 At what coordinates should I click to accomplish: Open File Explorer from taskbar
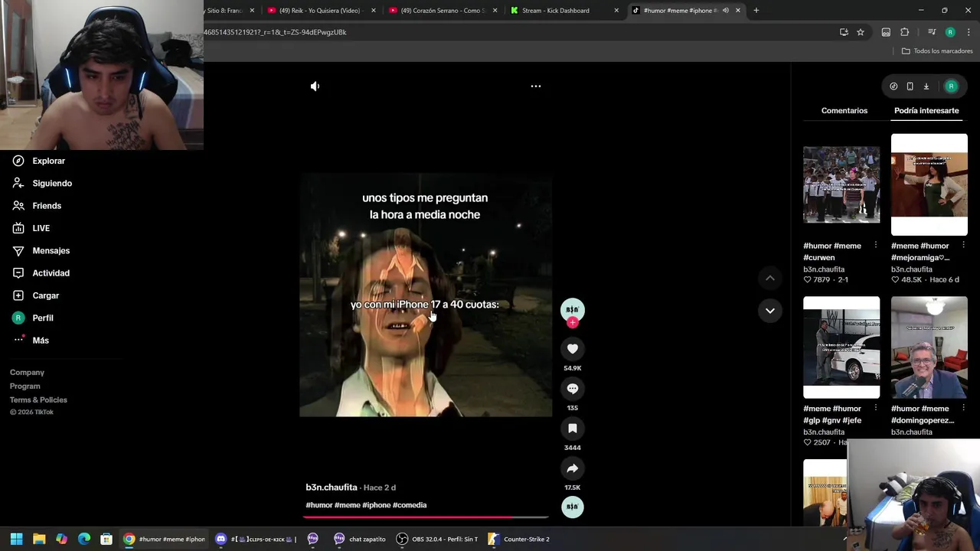39,540
